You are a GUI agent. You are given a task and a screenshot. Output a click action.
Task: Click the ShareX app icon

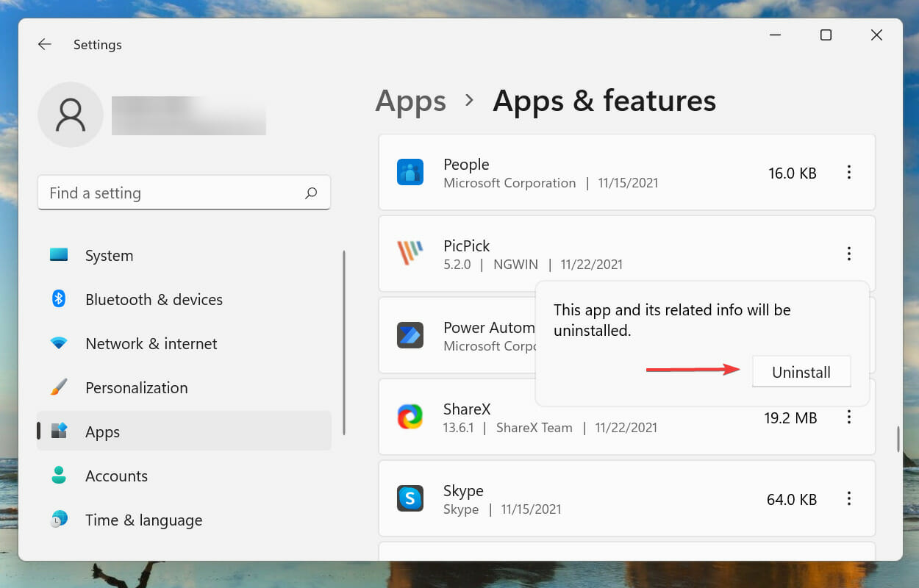pyautogui.click(x=410, y=417)
